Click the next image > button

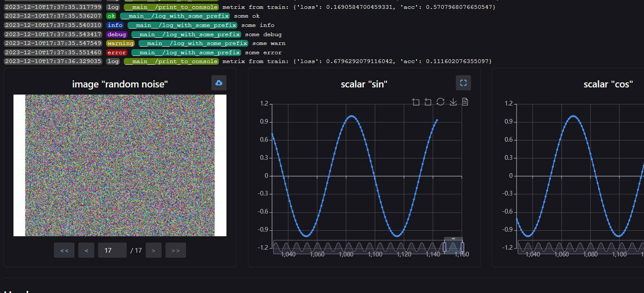pyautogui.click(x=153, y=250)
